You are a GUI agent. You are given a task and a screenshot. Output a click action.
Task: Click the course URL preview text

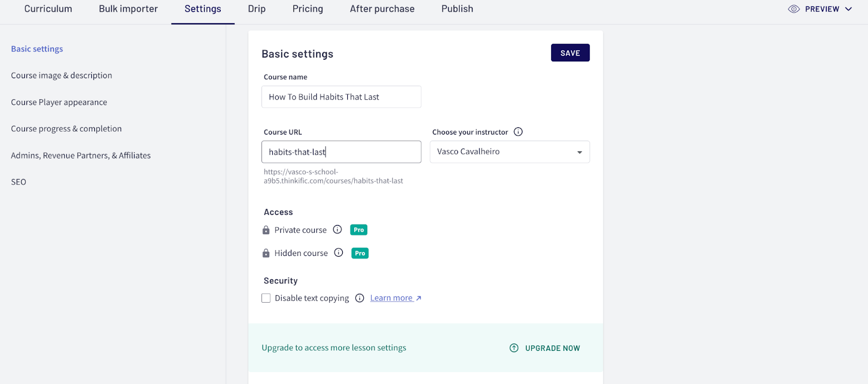point(334,176)
